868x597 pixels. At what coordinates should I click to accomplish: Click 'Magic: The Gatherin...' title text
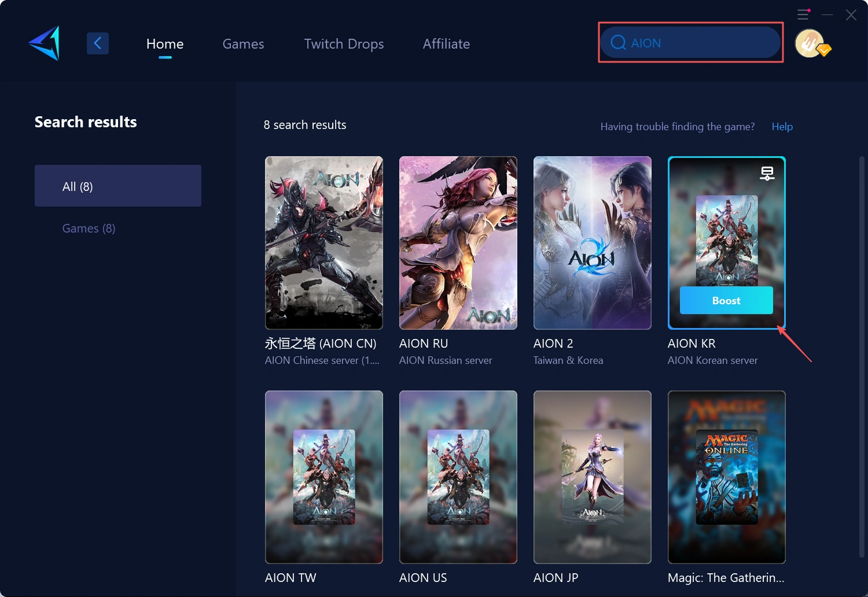[x=726, y=578]
